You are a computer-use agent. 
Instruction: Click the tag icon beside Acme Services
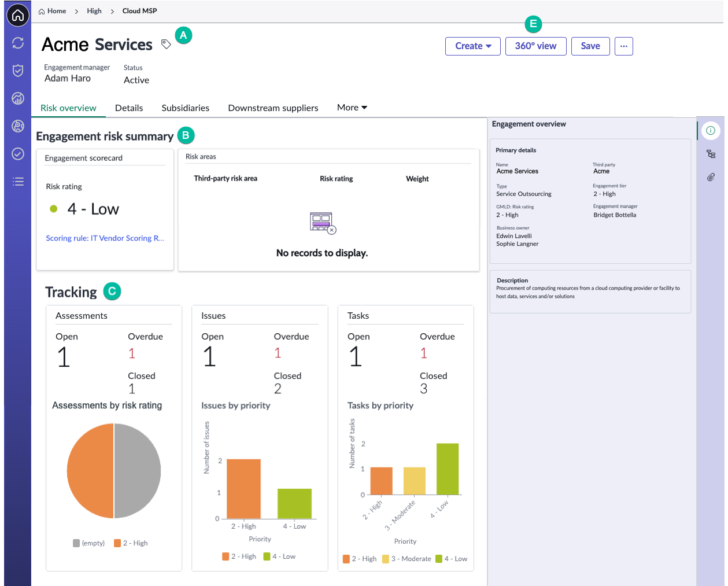point(166,45)
